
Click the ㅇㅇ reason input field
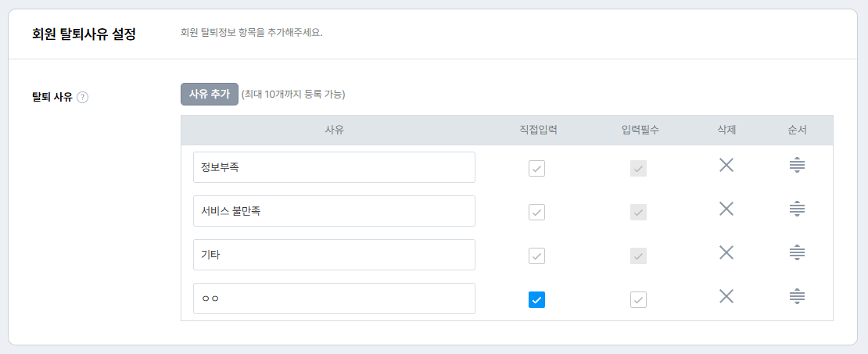point(334,299)
